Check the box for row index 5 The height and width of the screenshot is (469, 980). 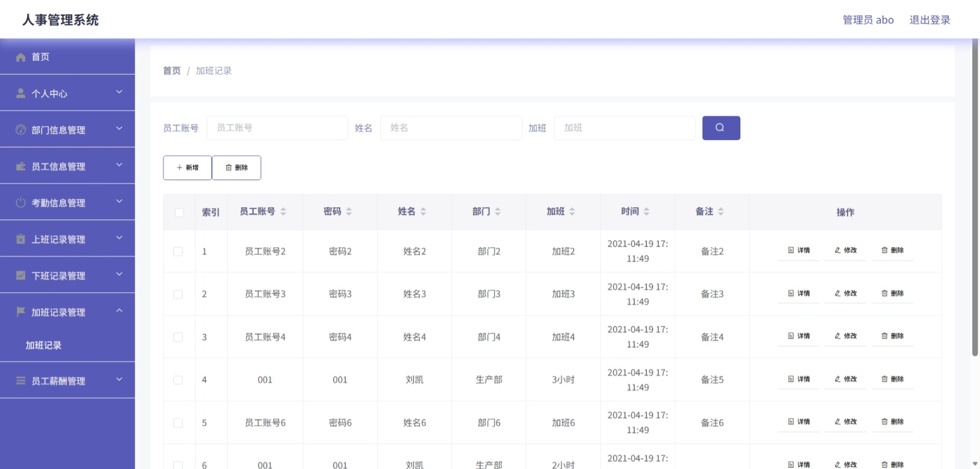pos(178,423)
